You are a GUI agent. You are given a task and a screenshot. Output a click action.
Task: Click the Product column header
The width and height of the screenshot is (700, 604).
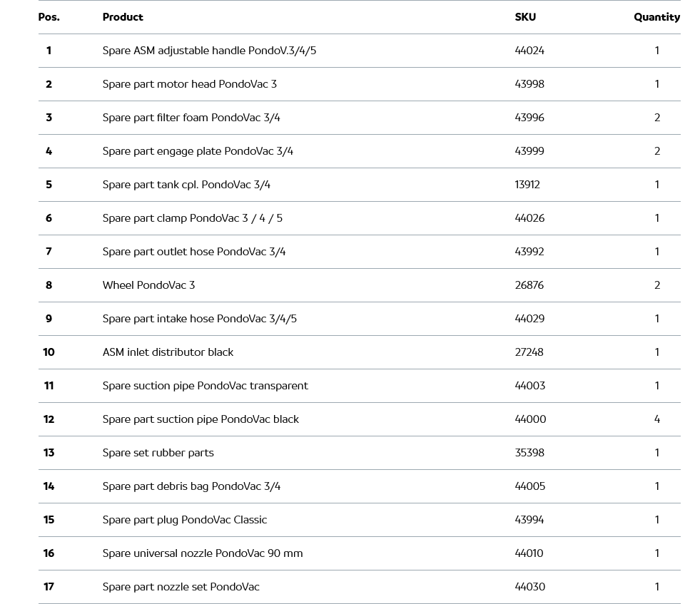click(123, 17)
